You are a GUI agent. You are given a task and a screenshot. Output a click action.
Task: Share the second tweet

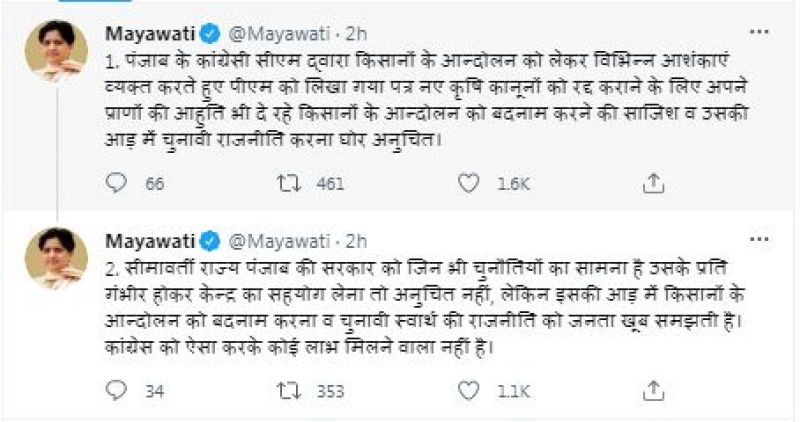[651, 390]
